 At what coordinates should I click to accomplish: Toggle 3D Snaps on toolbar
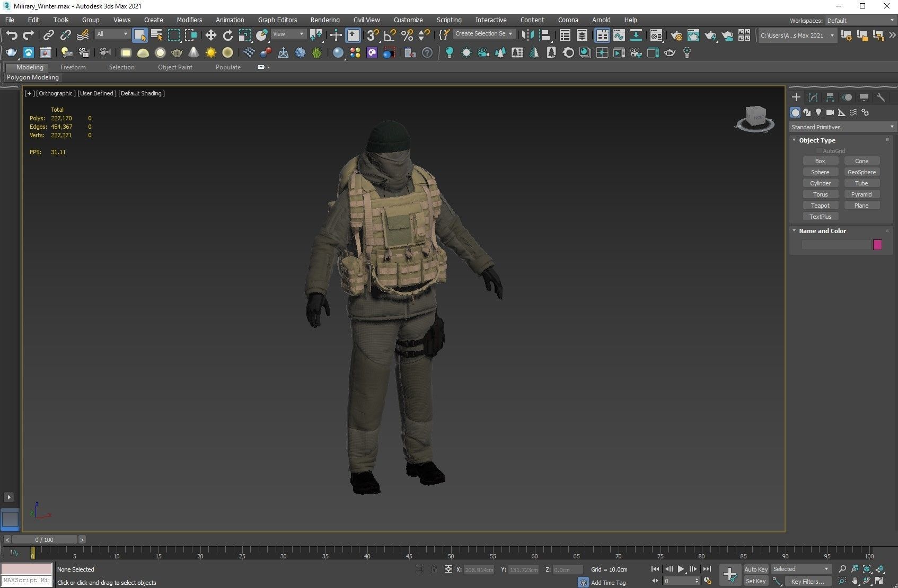[x=373, y=35]
